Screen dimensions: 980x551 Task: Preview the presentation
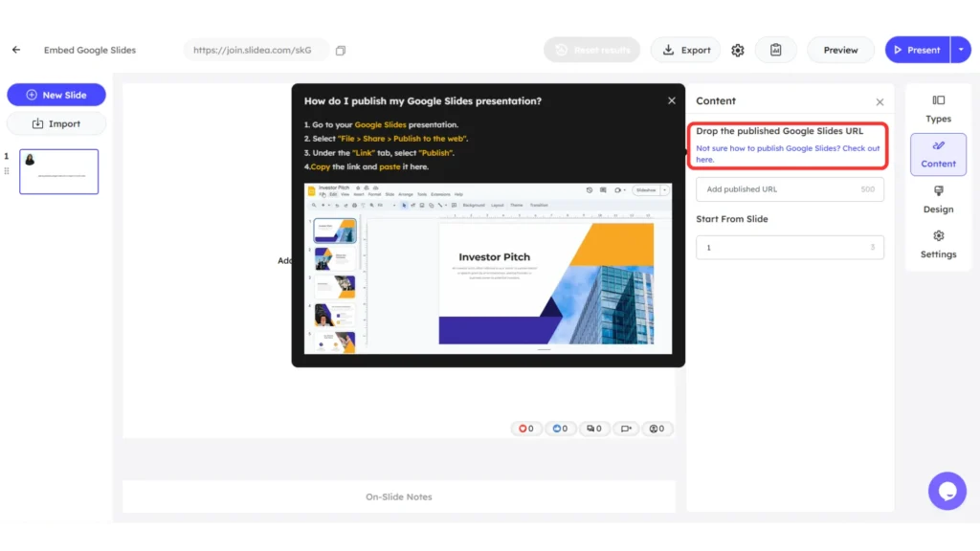point(840,49)
